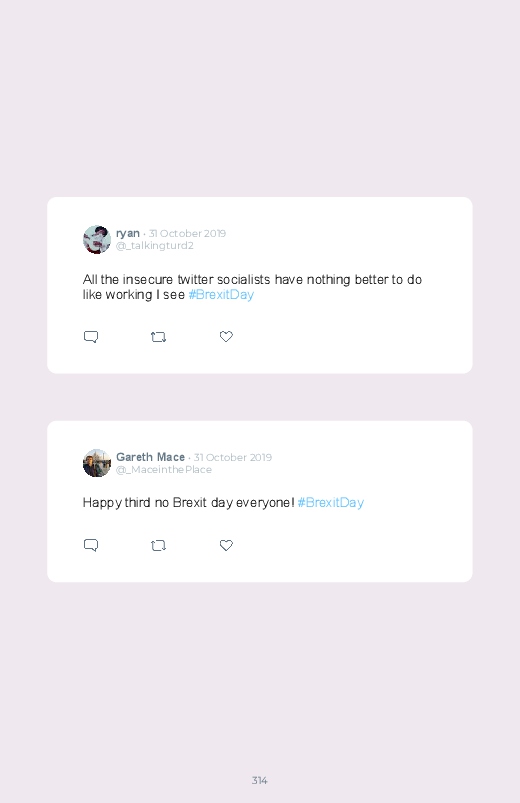Viewport: 520px width, 803px height.
Task: Click Gareth Mace's 31 October 2019 timestamp
Action: [x=233, y=457]
